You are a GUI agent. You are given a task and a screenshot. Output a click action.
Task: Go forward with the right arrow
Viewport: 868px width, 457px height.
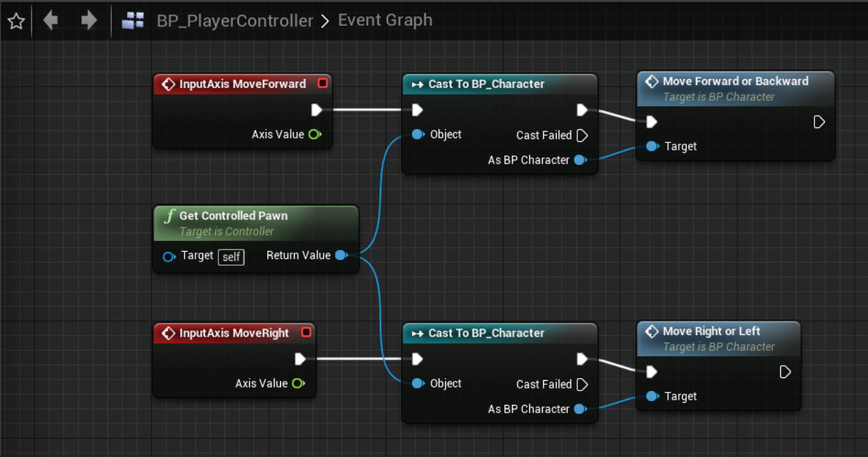(x=90, y=21)
